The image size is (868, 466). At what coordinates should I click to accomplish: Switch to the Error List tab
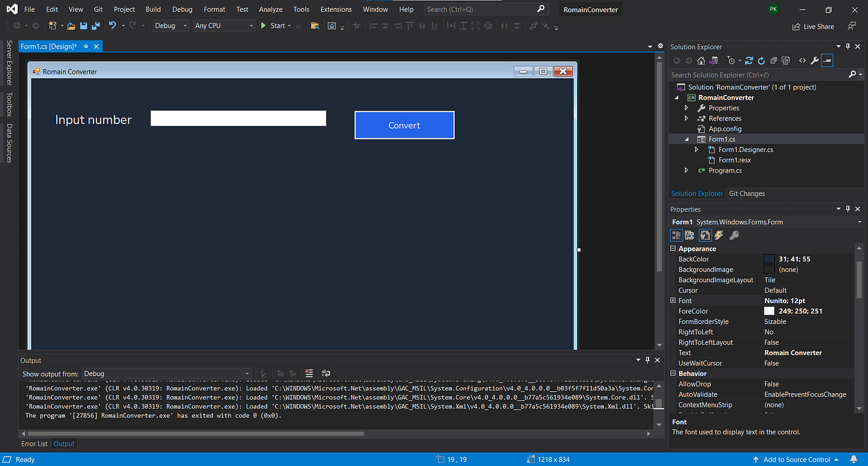tap(35, 444)
